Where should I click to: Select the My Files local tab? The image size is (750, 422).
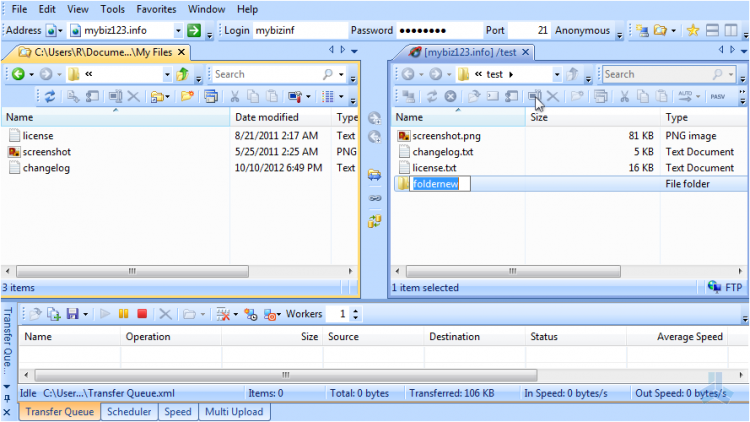(x=103, y=52)
